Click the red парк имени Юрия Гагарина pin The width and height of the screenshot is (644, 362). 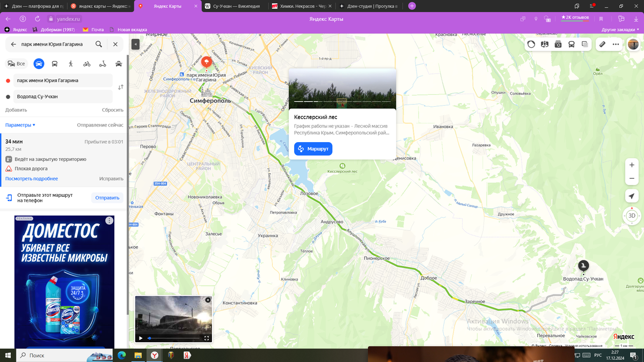[x=206, y=63]
